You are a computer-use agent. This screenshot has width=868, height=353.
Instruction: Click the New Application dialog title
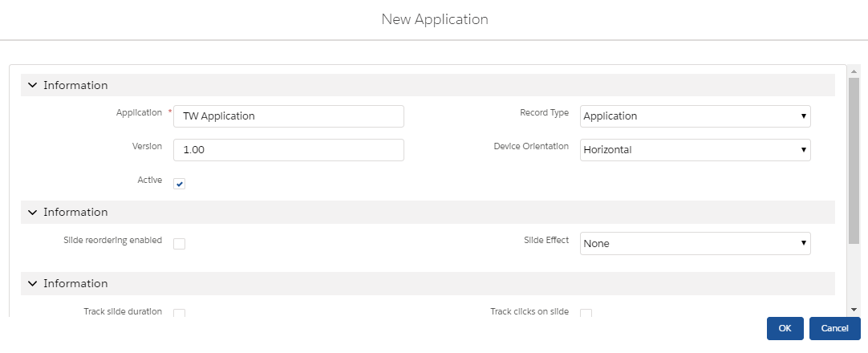pos(434,18)
